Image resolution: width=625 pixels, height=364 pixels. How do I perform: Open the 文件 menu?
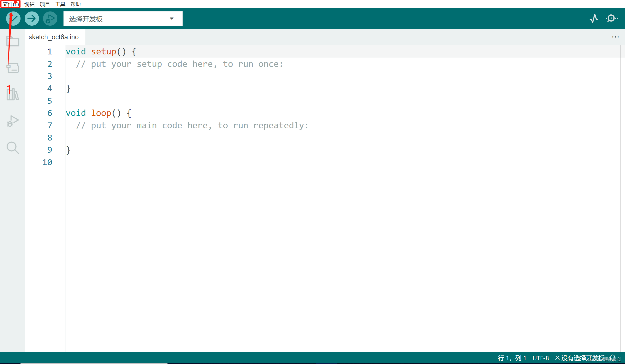click(10, 4)
